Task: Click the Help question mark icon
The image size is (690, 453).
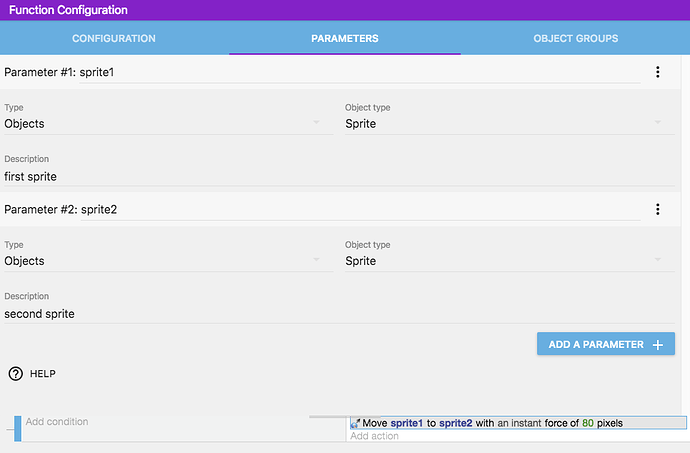Action: coord(16,374)
